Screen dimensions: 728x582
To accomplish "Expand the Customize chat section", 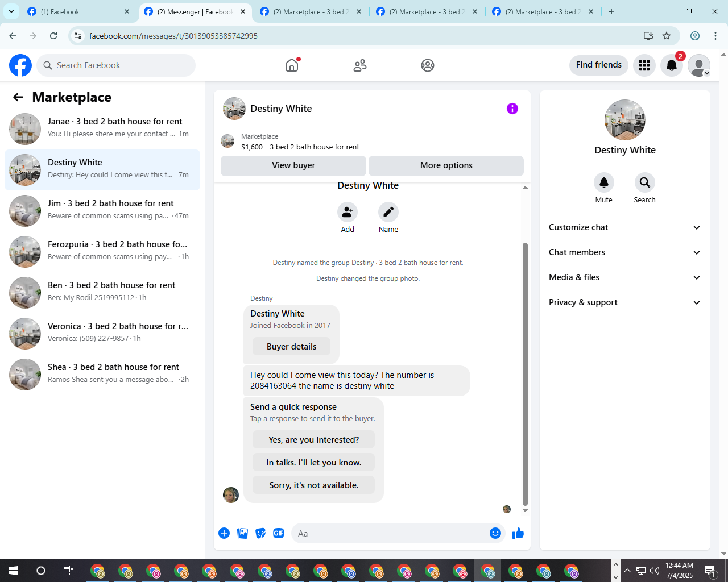I will 624,227.
